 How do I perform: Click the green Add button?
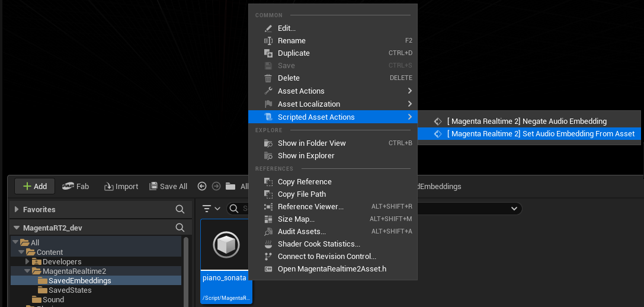coord(34,186)
